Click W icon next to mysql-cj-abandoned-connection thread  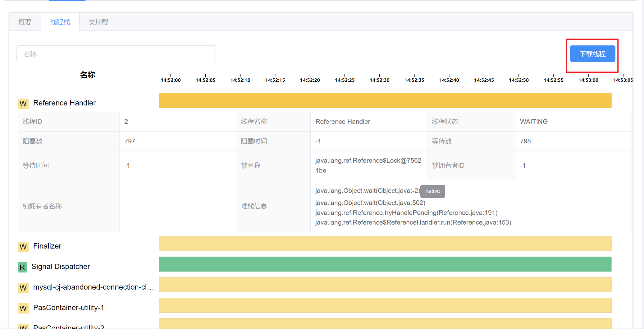click(x=23, y=288)
